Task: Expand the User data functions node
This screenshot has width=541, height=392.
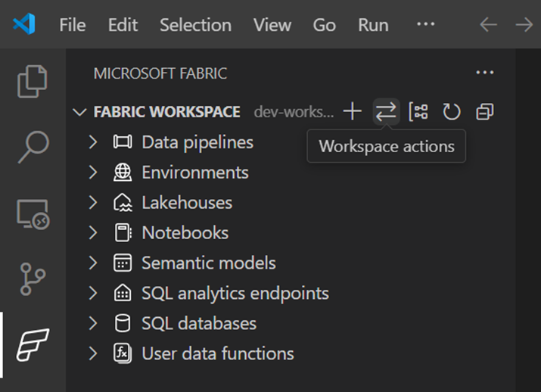Action: coord(93,353)
